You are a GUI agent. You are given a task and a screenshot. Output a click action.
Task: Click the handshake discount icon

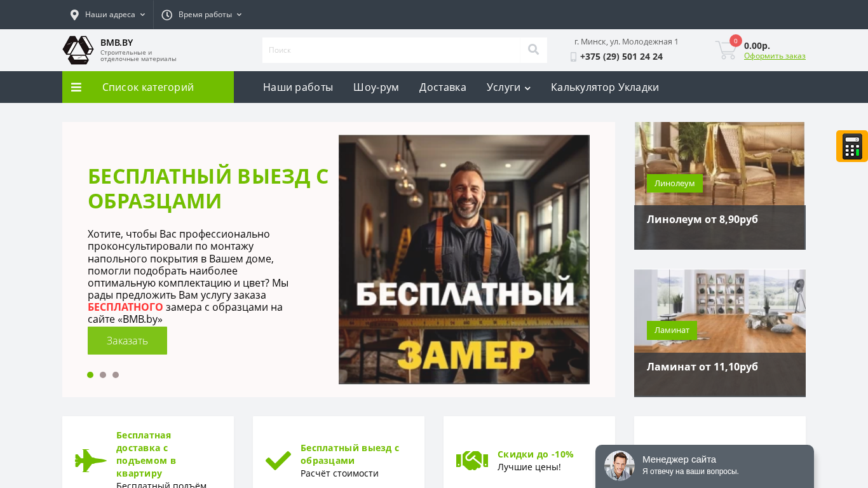(x=472, y=460)
